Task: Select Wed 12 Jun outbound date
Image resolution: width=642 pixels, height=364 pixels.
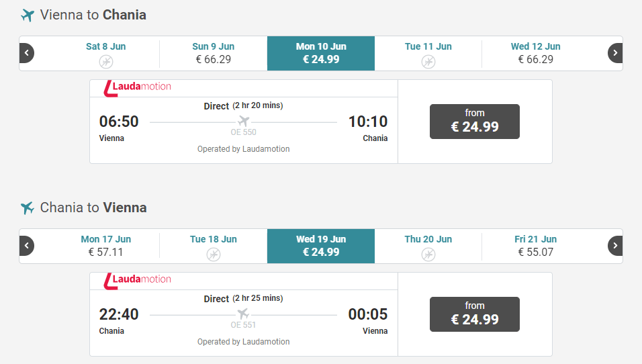Action: (535, 53)
